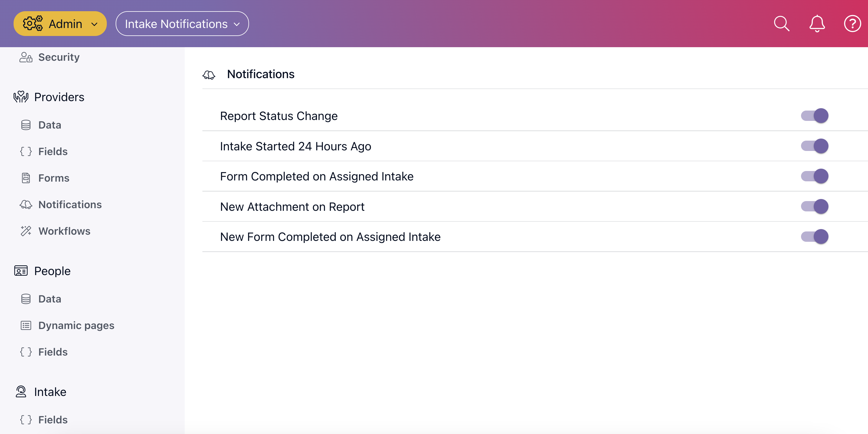This screenshot has width=868, height=434.
Task: Select the Fields curly-braces icon under Providers
Action: [26, 151]
